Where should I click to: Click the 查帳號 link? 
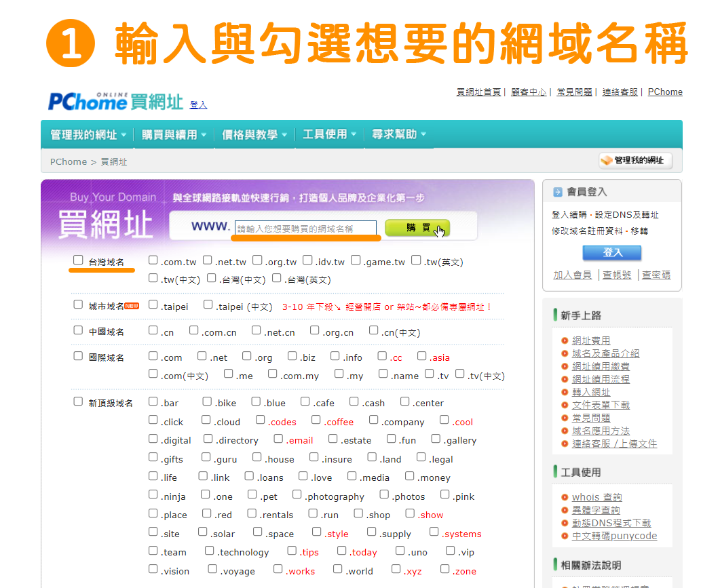tap(617, 275)
